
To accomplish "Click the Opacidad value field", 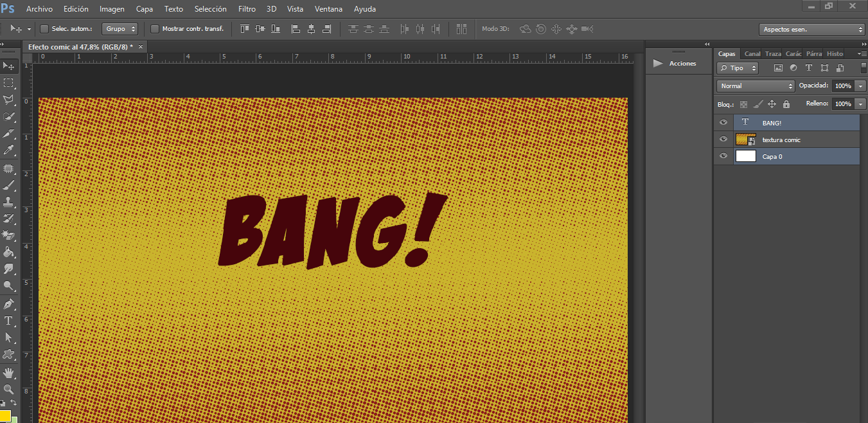I will 842,85.
